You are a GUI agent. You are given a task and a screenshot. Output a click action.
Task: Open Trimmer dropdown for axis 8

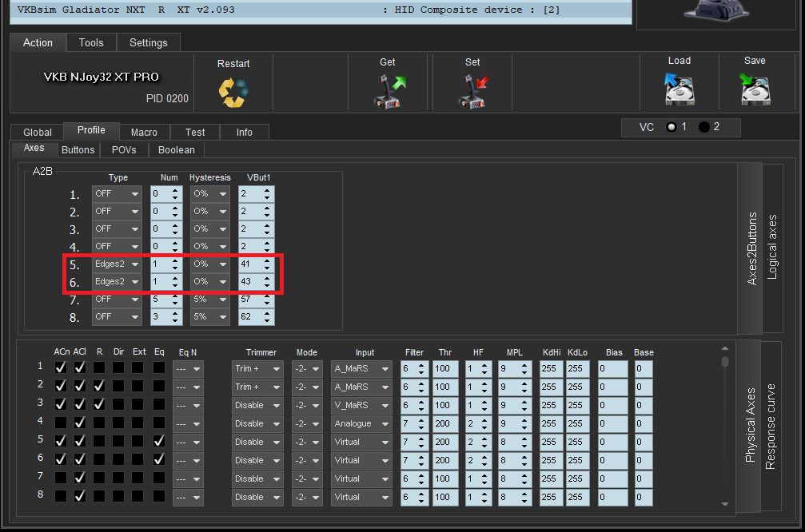point(257,497)
